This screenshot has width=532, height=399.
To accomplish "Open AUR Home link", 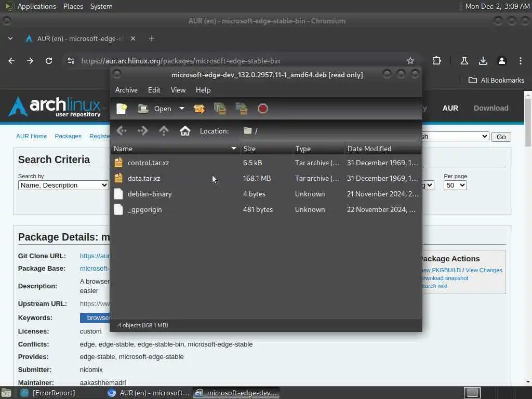I will [32, 136].
